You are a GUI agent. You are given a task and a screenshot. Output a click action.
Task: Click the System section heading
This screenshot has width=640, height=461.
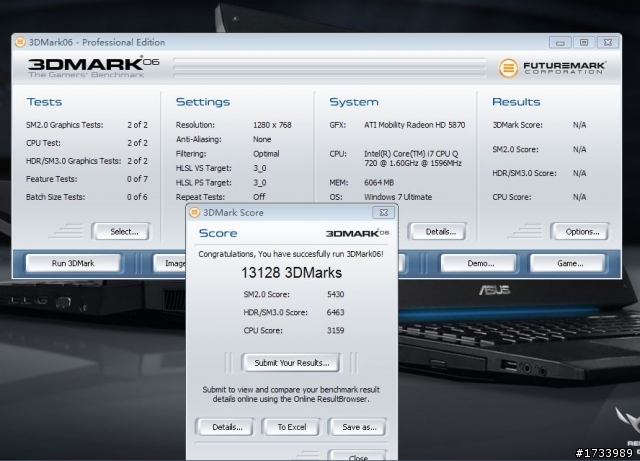coord(354,102)
